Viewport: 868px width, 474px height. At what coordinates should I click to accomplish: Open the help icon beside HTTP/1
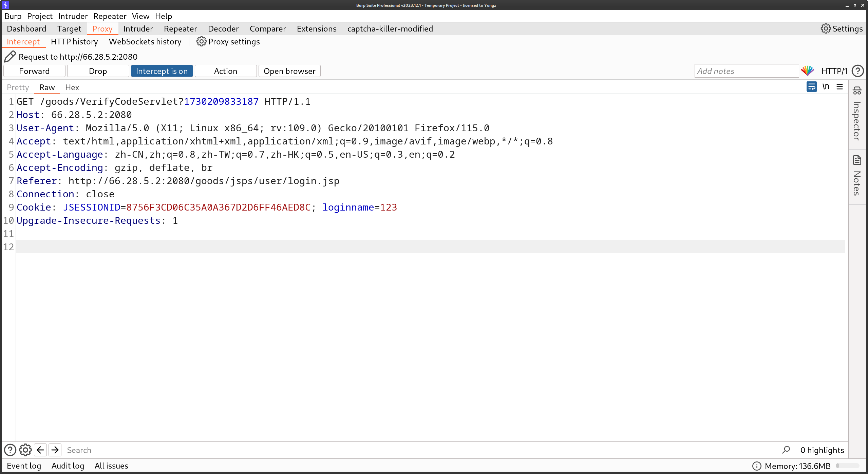click(858, 71)
